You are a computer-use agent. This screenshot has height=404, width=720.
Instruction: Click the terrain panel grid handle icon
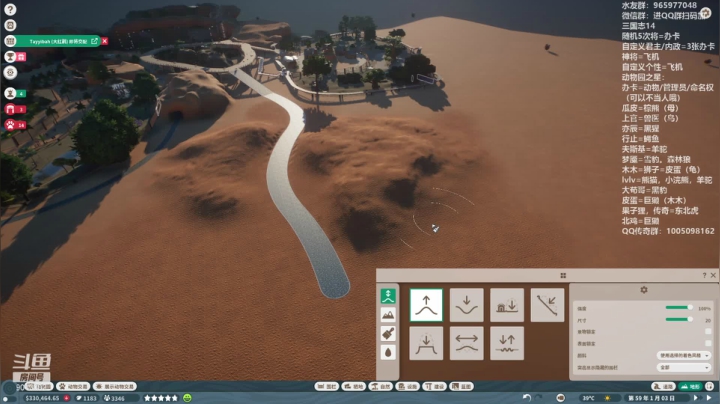(x=563, y=275)
